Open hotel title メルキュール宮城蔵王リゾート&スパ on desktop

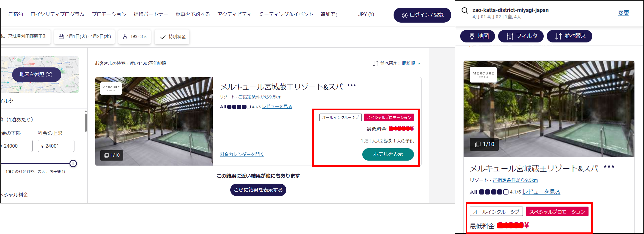[x=281, y=87]
